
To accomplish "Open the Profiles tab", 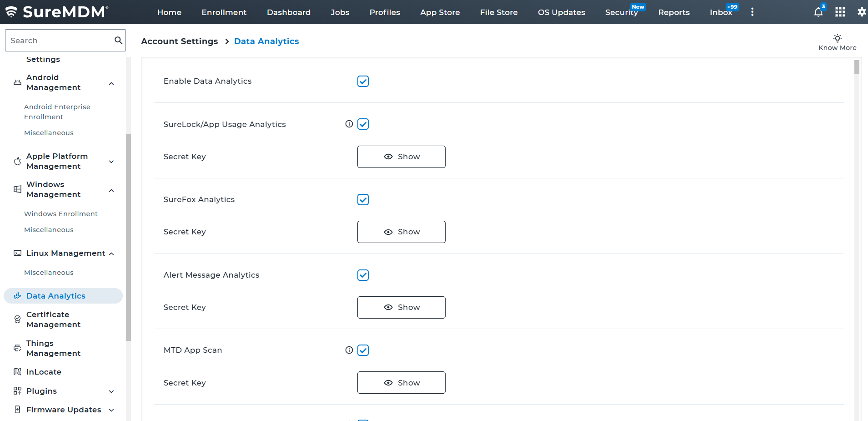I will pos(385,12).
